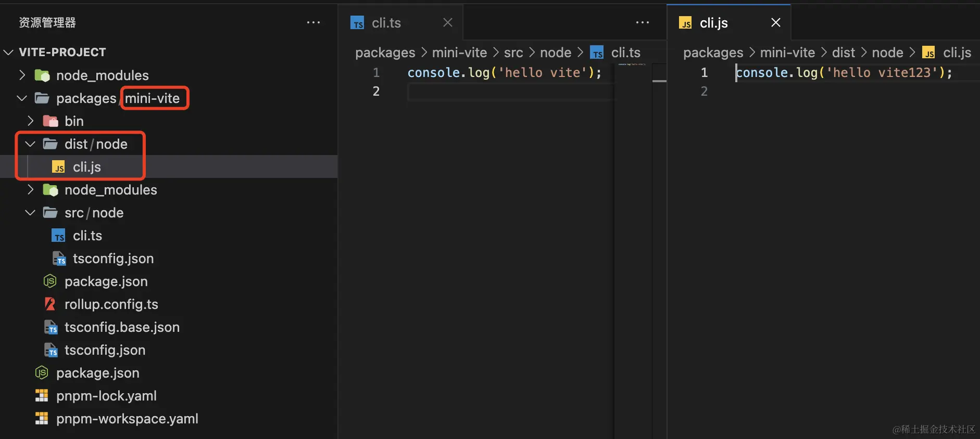Click 'packages' in cli.ts breadcrumb
The width and height of the screenshot is (980, 439).
(385, 53)
